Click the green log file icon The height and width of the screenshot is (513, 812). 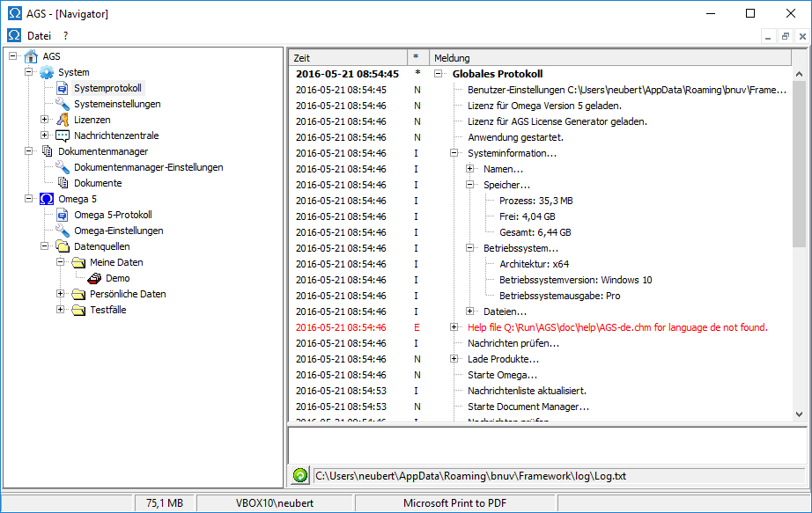click(x=300, y=476)
